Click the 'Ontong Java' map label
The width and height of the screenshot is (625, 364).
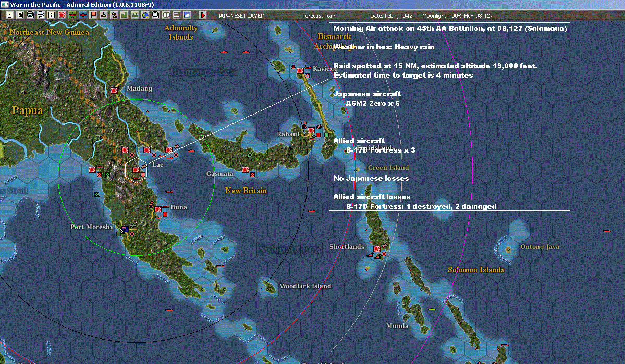click(x=540, y=246)
